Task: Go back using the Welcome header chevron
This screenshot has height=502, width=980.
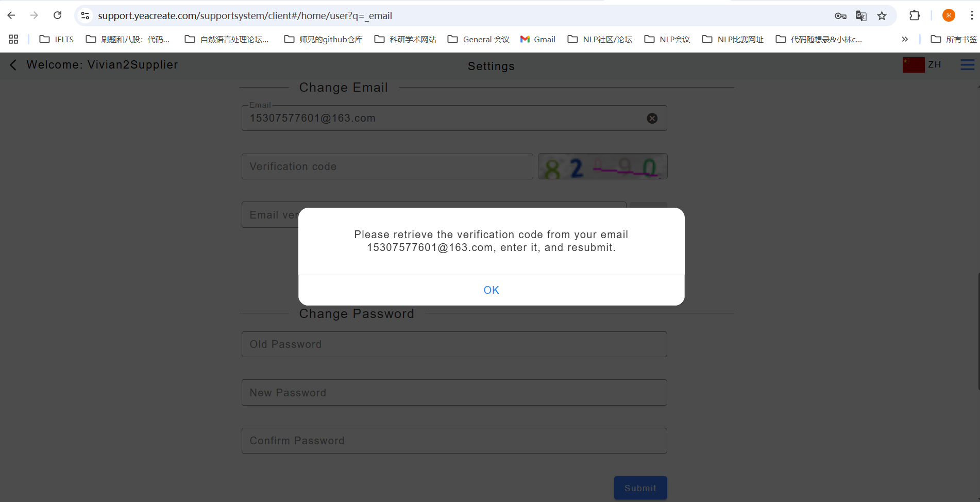Action: click(x=13, y=65)
